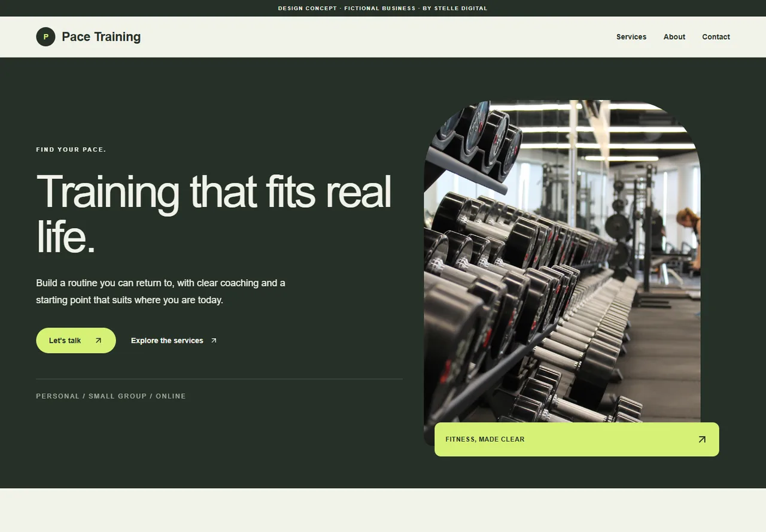Go to the About page
The image size is (766, 532).
pyautogui.click(x=674, y=37)
